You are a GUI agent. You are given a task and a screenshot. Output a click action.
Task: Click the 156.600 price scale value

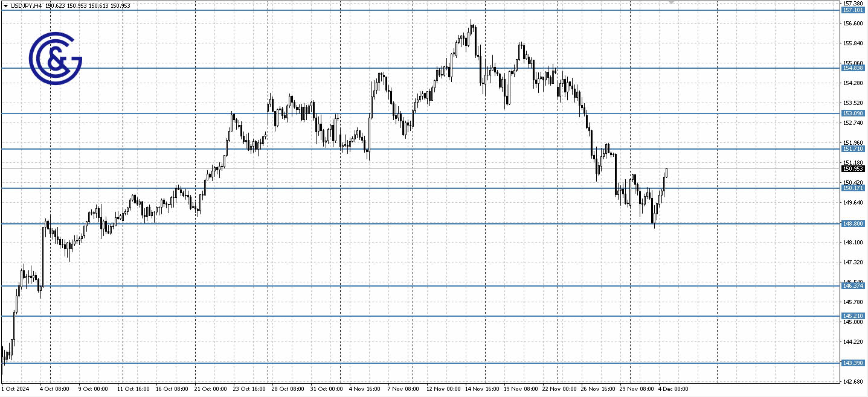(x=852, y=24)
